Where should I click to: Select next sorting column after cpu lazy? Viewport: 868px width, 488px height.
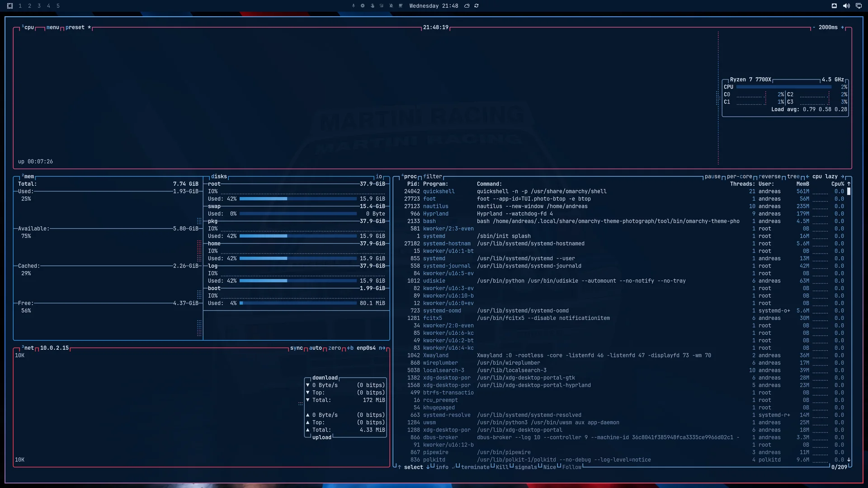tap(843, 177)
